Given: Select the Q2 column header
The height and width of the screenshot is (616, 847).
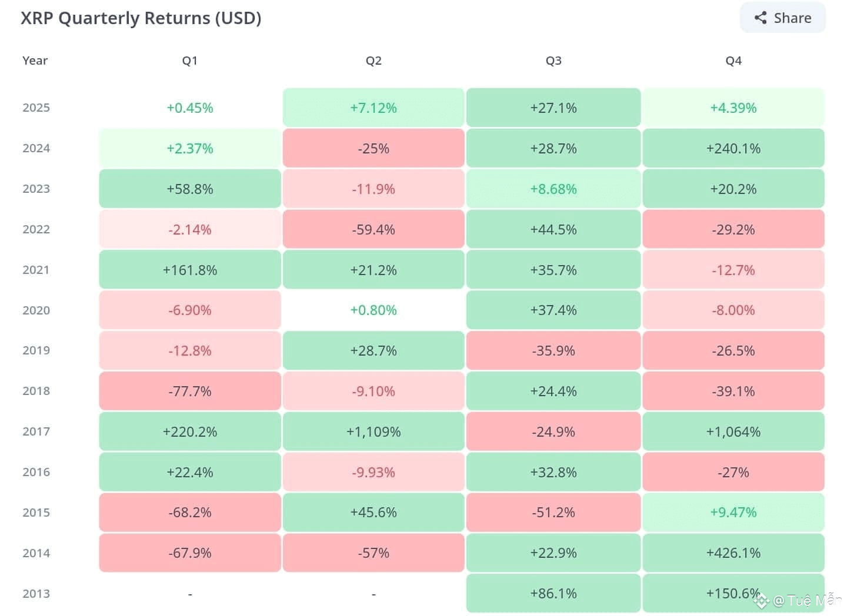Looking at the screenshot, I should 374,61.
